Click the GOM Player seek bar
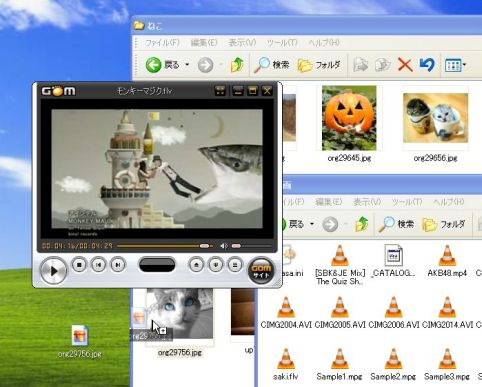The height and width of the screenshot is (387, 482). (x=165, y=246)
